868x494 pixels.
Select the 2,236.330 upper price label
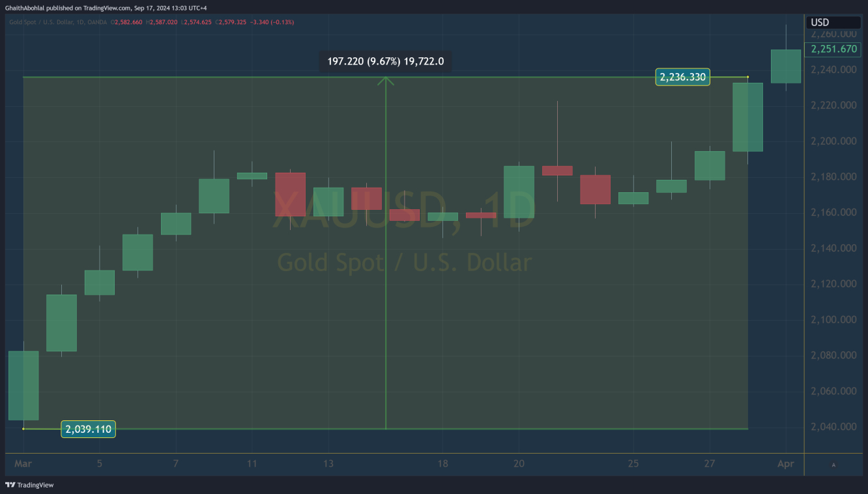click(682, 77)
